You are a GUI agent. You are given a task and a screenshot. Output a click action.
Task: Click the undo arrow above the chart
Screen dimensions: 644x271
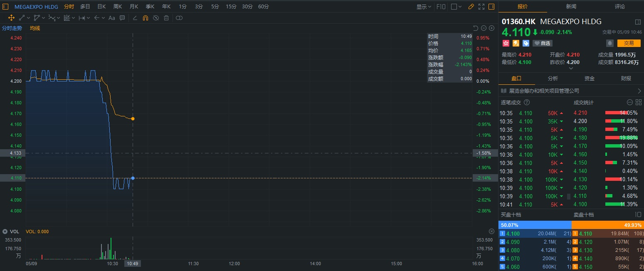click(476, 28)
